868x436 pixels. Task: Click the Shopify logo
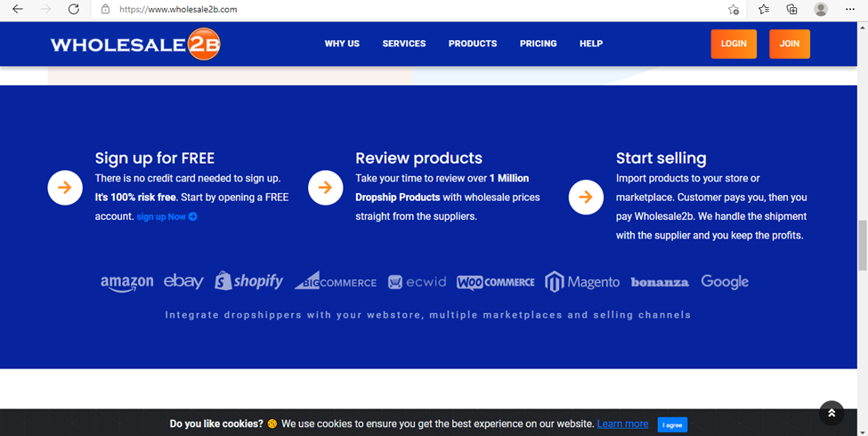[x=249, y=281]
